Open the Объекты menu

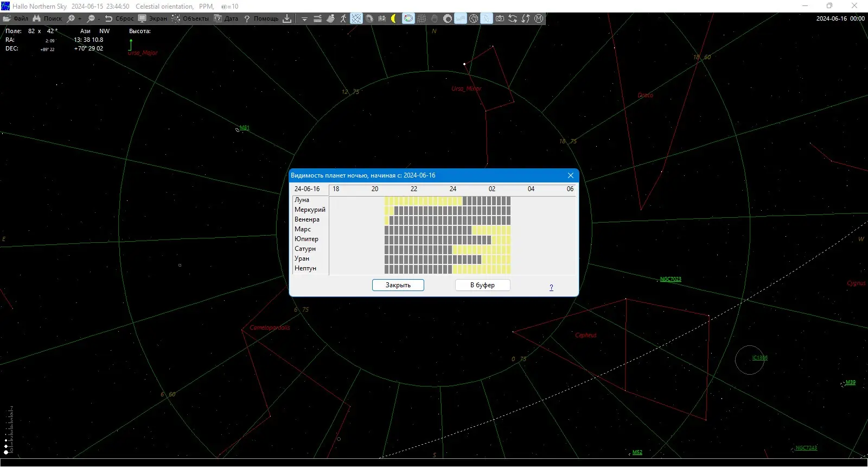click(190, 18)
